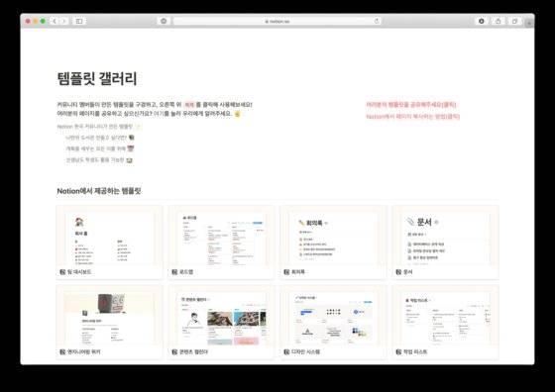Go back with Safari's back arrow
The height and width of the screenshot is (392, 555).
tap(55, 21)
